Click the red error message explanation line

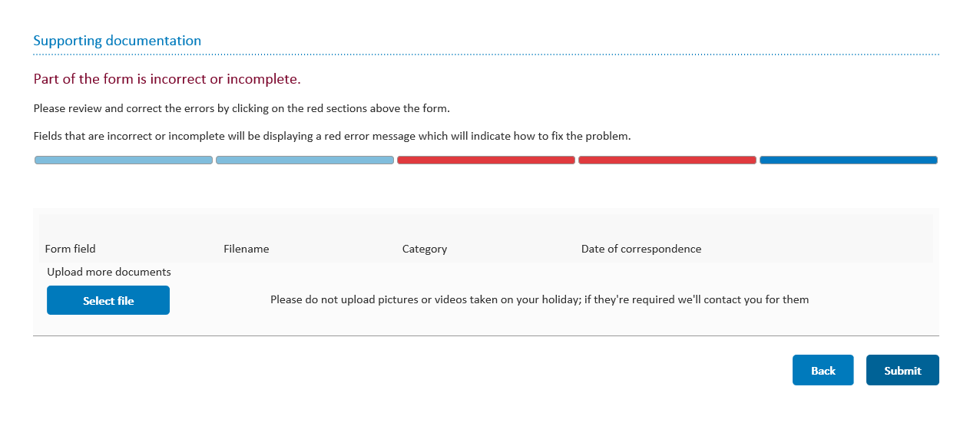pyautogui.click(x=332, y=136)
